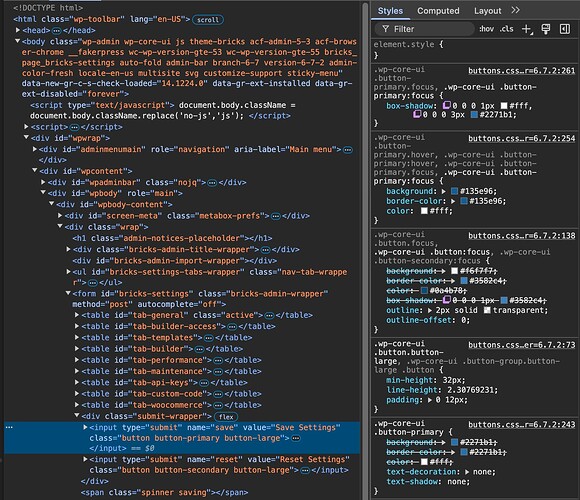Switch to the Computed tab
Viewport: 580px width, 500px height.
pyautogui.click(x=438, y=11)
